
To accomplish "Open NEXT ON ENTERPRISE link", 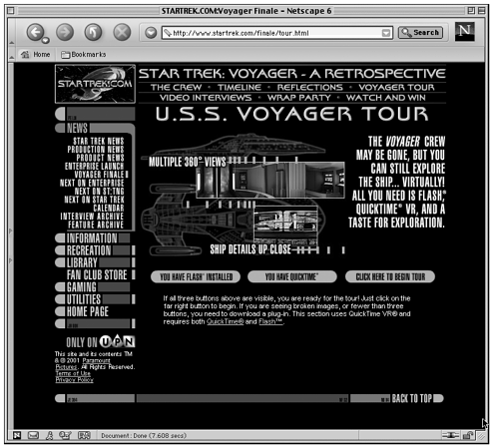I will pyautogui.click(x=92, y=183).
